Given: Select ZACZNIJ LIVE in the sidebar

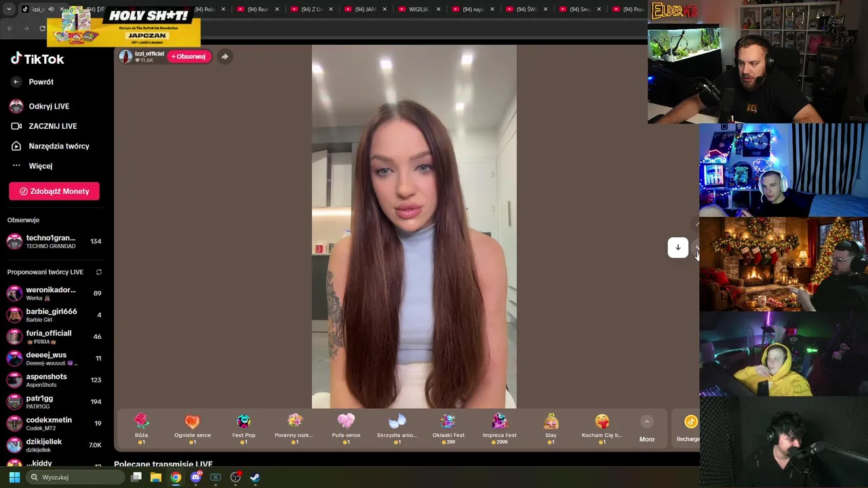Looking at the screenshot, I should 52,126.
